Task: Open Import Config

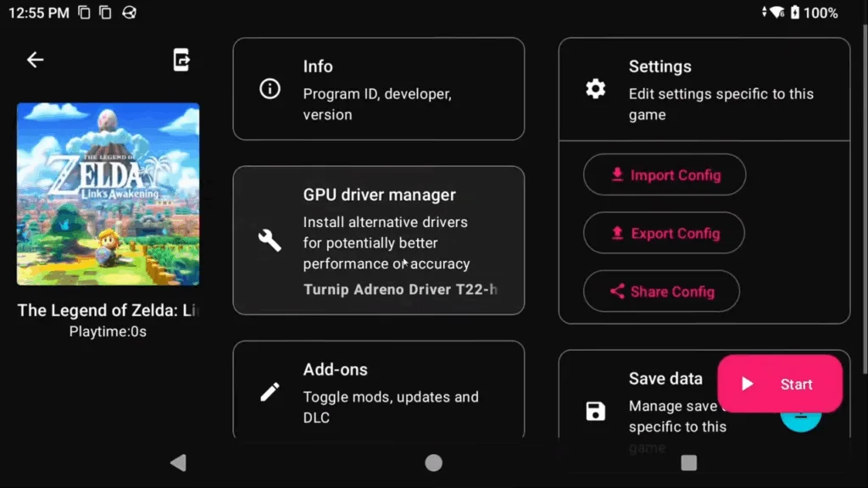Action: click(x=665, y=175)
